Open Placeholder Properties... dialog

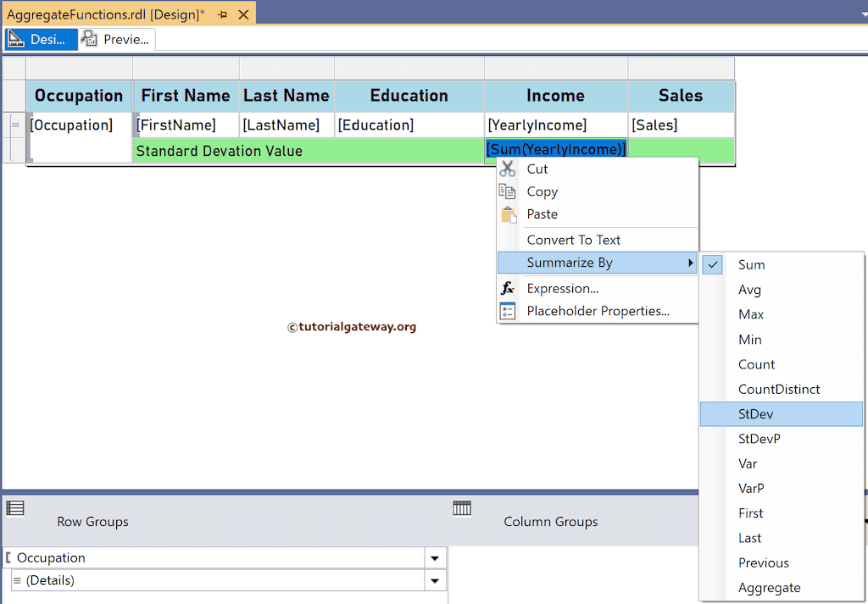598,311
